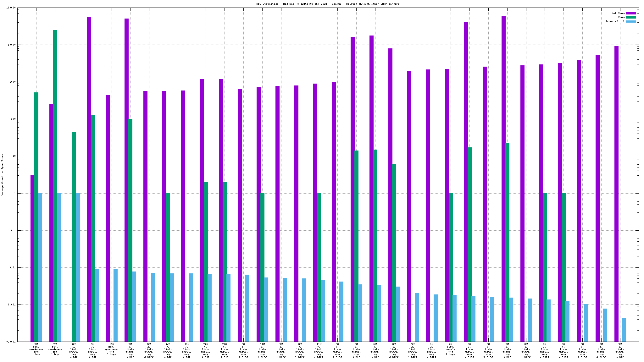Click the '4@ 2.list.dnswl.org 2 hops' label
This screenshot has width=644, height=362.
click(432, 350)
